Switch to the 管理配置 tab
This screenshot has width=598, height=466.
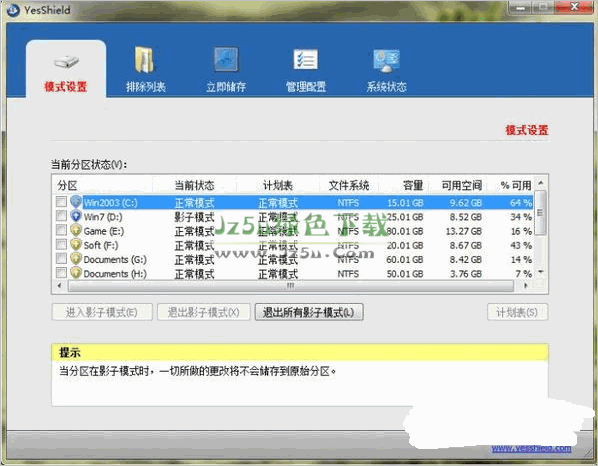coord(306,69)
